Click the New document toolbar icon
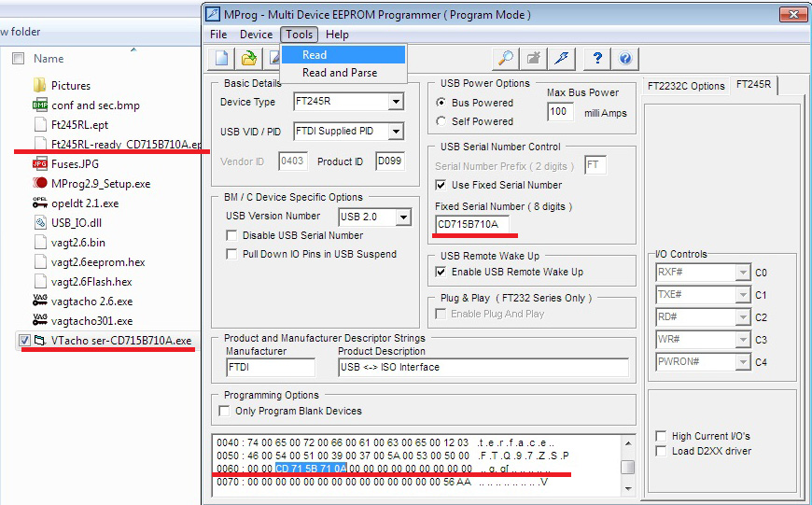The image size is (812, 505). 222,58
